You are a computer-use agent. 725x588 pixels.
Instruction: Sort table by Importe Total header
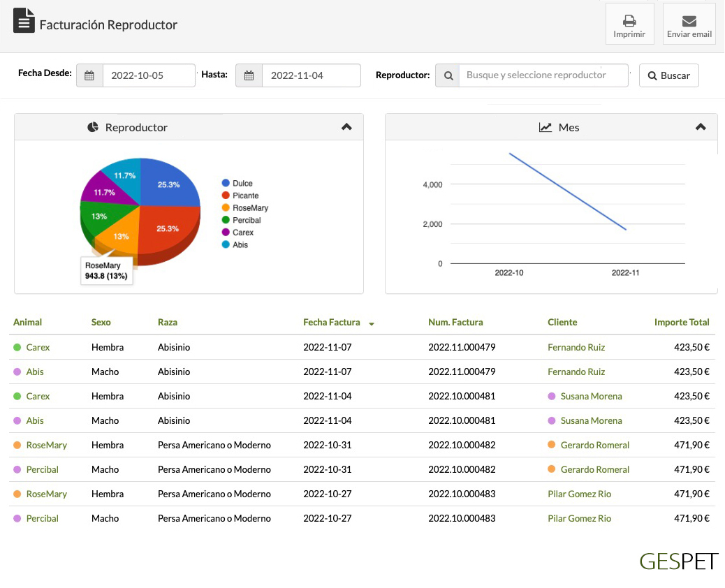[x=681, y=323]
